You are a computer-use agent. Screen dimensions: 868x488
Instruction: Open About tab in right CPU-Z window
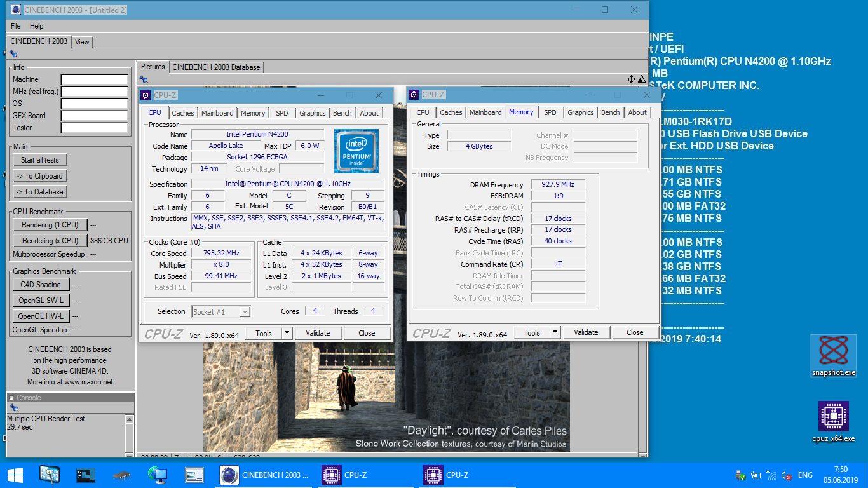click(x=637, y=112)
